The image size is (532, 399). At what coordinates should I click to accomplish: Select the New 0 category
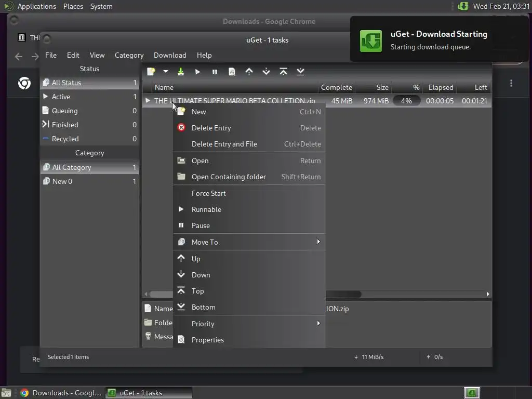click(89, 181)
